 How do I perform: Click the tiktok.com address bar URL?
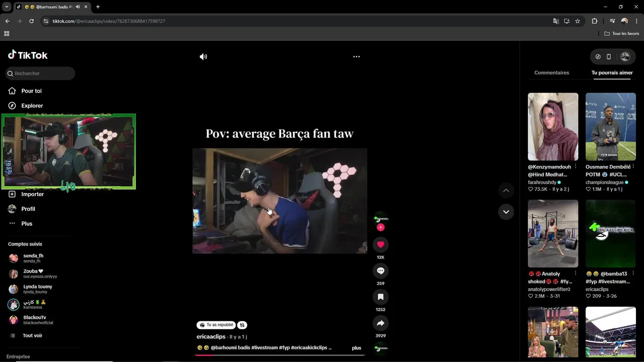(x=109, y=21)
